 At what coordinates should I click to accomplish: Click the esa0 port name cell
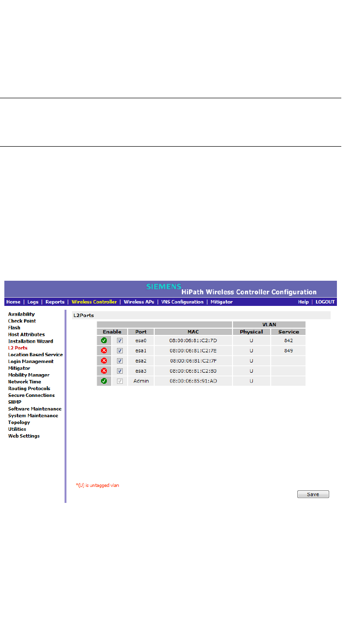tap(141, 341)
